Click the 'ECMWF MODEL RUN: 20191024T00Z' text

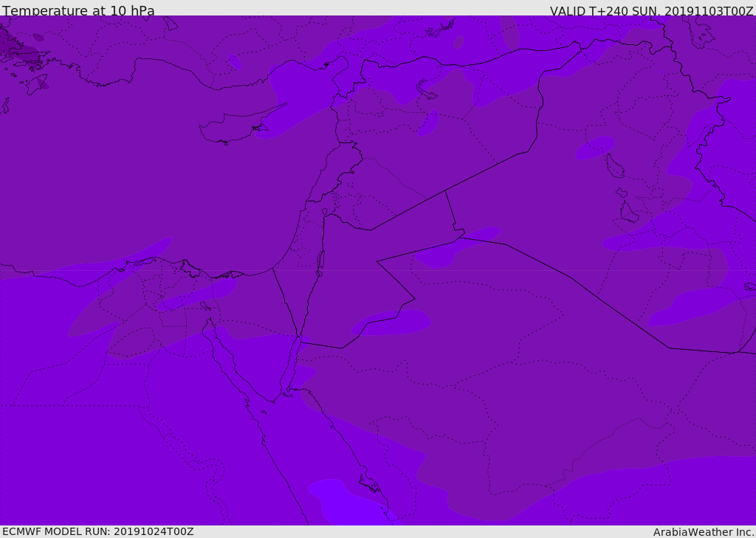[x=98, y=531]
